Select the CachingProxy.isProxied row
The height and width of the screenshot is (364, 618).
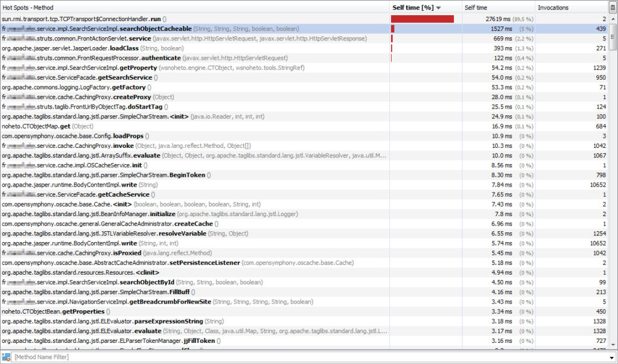304,253
